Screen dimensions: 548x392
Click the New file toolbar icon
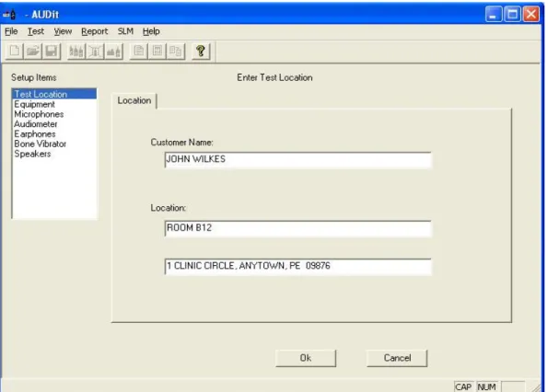tap(15, 52)
